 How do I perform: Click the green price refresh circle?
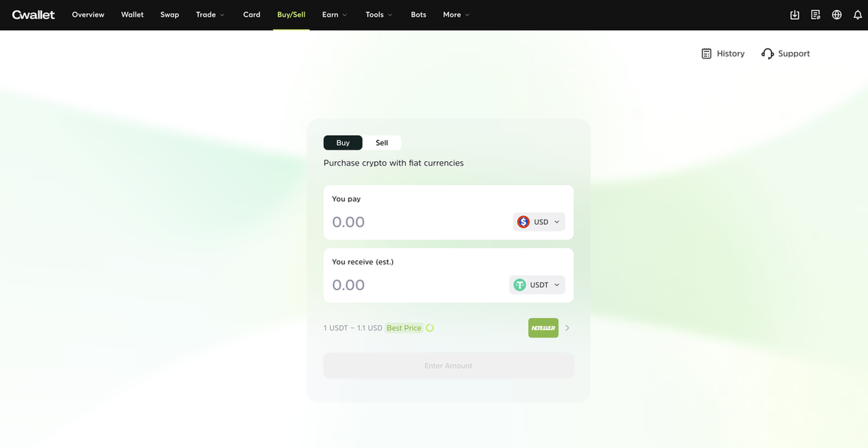(430, 328)
